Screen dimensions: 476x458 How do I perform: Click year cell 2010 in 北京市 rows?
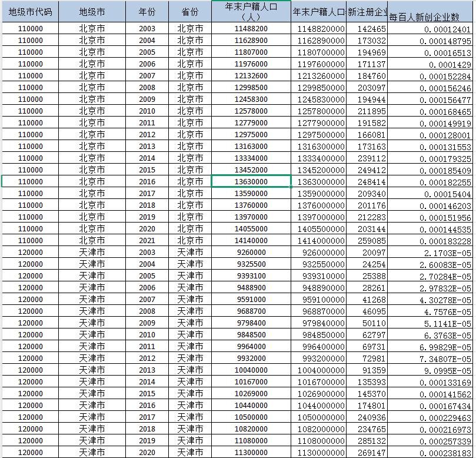point(147,111)
